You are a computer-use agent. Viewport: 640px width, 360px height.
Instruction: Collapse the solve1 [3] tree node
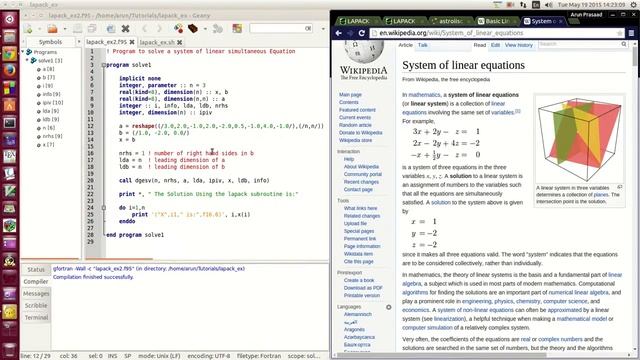(x=27, y=60)
